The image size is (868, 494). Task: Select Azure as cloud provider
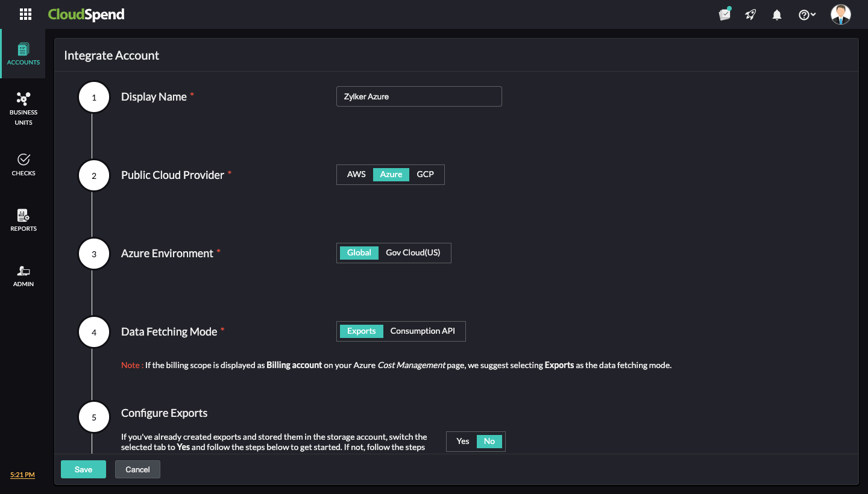[x=391, y=174]
